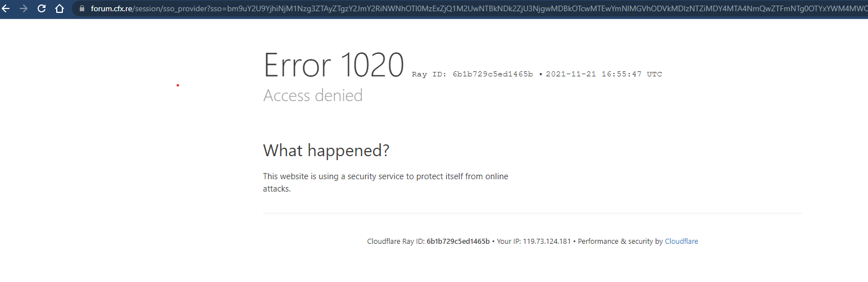Select the bold Ray ID in footer

tap(458, 242)
